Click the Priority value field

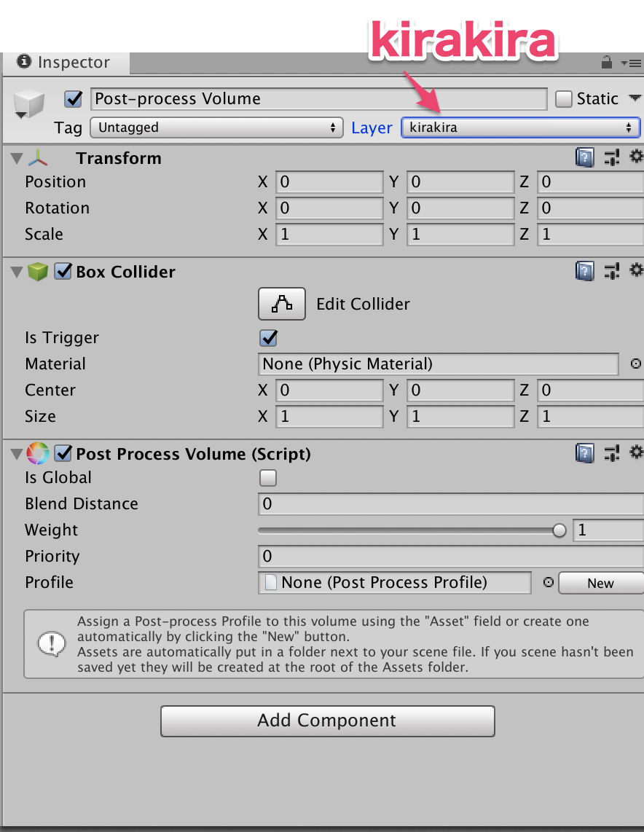click(x=451, y=556)
